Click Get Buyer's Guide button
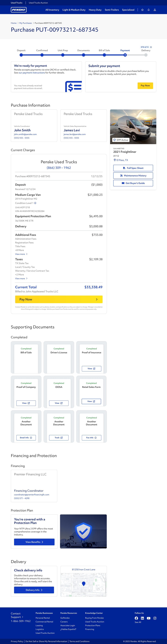 [133, 183]
